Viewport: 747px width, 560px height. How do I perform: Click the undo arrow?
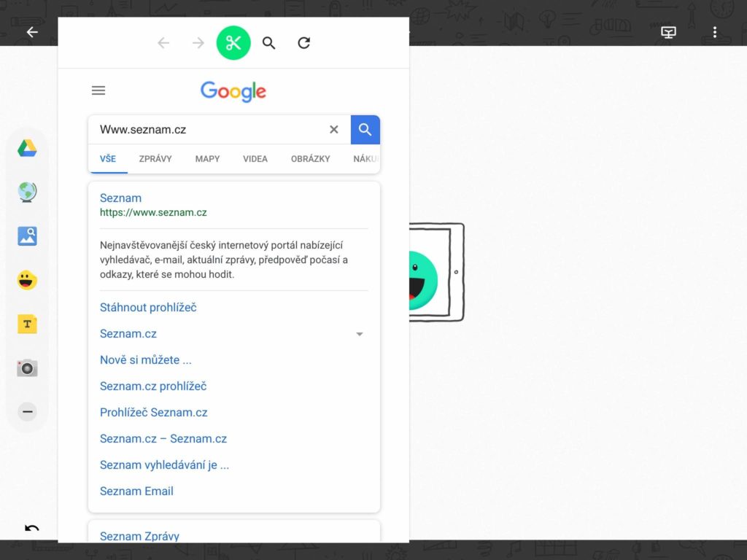click(x=32, y=528)
